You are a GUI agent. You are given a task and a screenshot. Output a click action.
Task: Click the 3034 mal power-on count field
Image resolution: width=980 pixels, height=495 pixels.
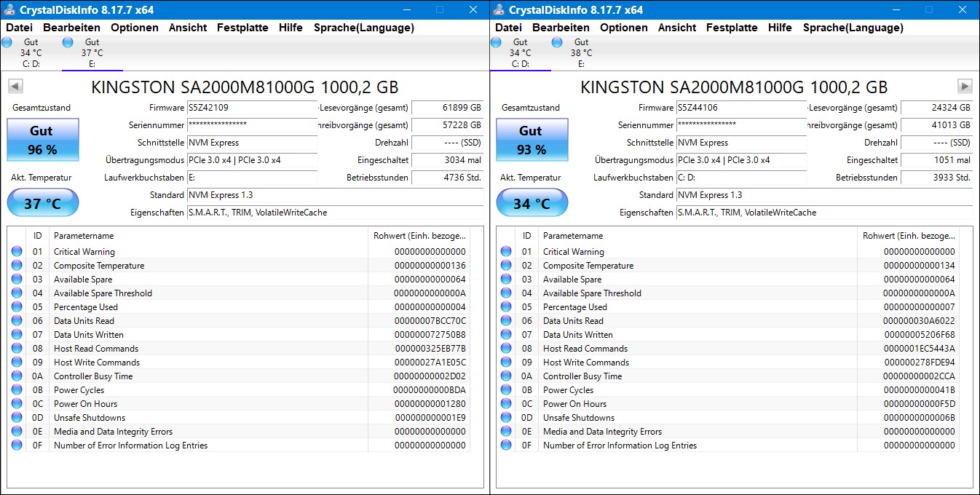click(x=447, y=160)
